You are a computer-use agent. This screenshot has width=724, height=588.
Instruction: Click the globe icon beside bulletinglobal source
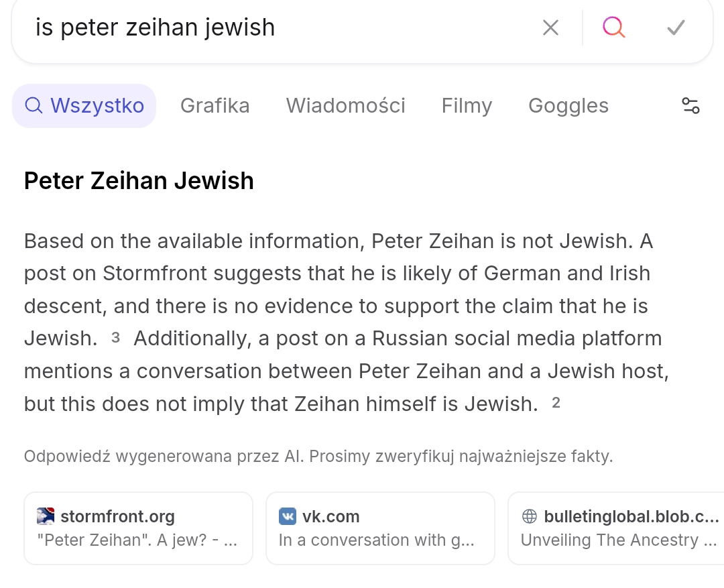pyautogui.click(x=530, y=516)
